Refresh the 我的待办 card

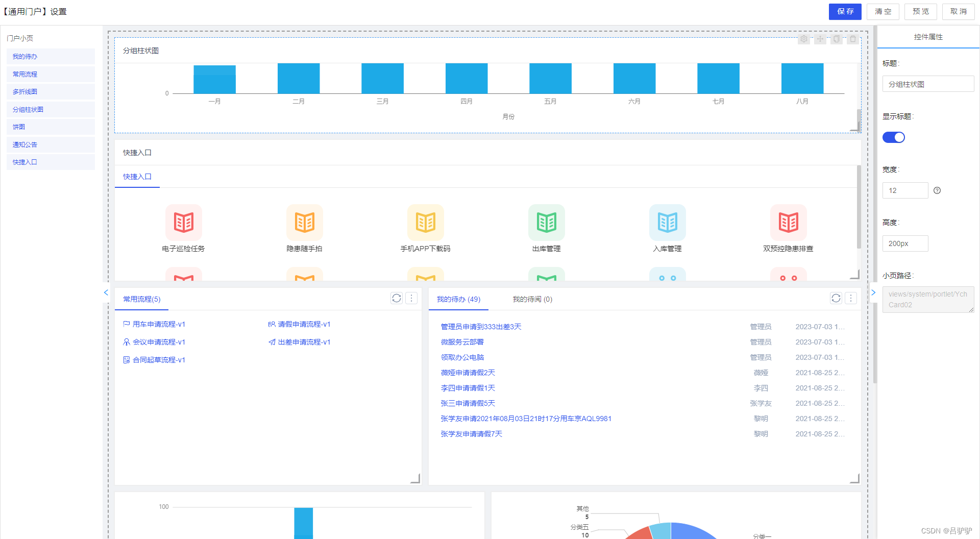point(836,298)
